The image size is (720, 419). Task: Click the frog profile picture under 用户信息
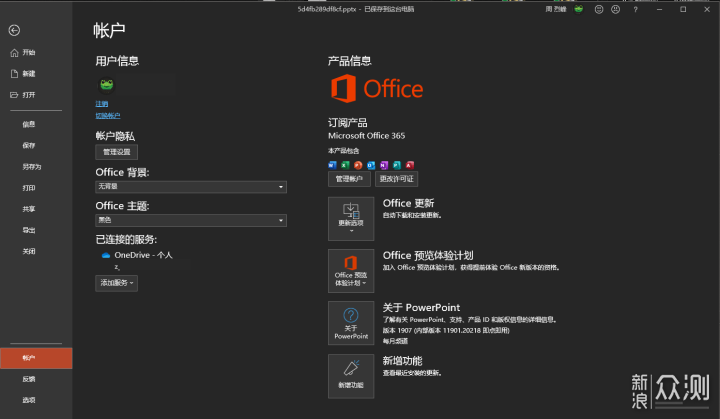[107, 85]
